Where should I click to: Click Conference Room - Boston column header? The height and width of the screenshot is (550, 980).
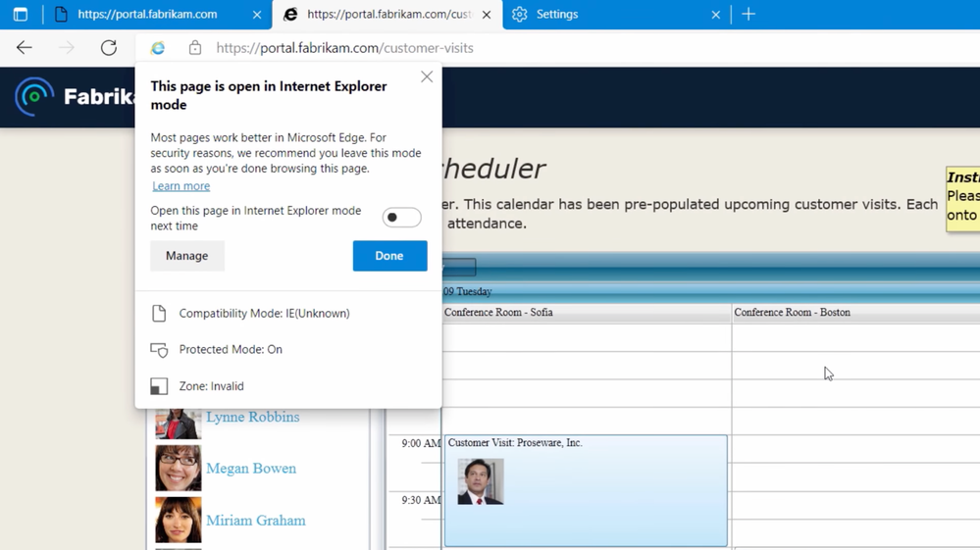pyautogui.click(x=855, y=312)
